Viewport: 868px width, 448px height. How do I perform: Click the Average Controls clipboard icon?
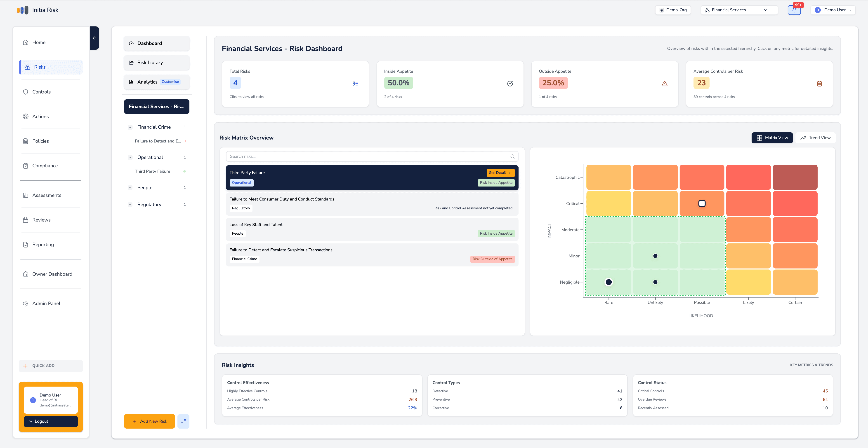click(x=819, y=84)
